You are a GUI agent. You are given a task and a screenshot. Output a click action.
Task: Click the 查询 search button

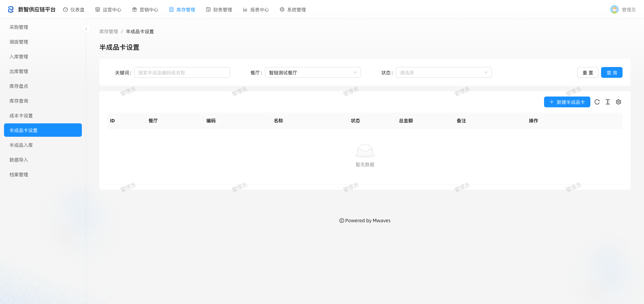[612, 72]
